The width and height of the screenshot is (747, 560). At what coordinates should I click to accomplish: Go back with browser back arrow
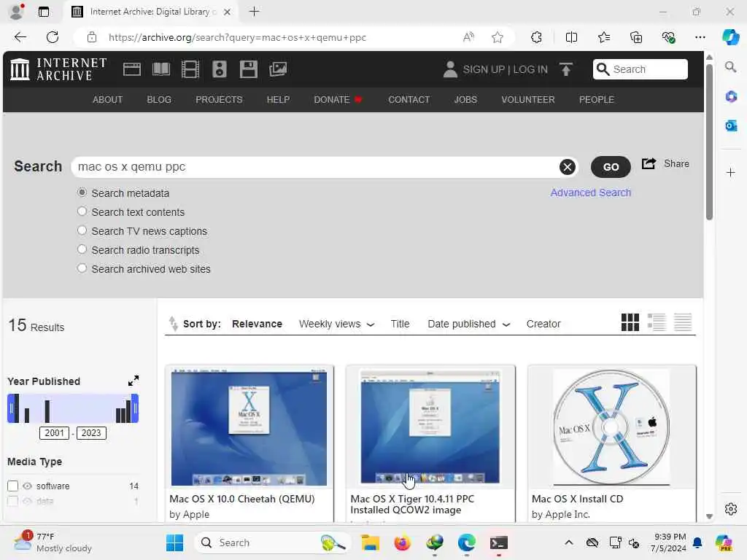pyautogui.click(x=20, y=37)
